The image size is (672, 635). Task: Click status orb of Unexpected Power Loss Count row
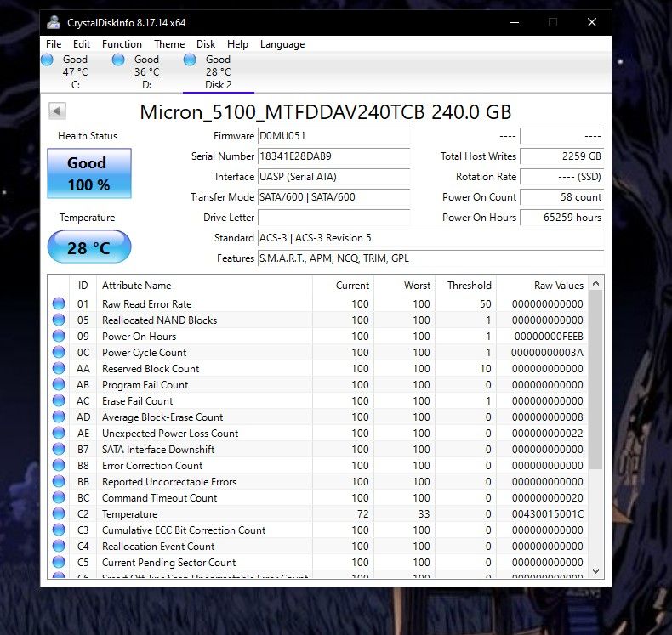(x=59, y=433)
